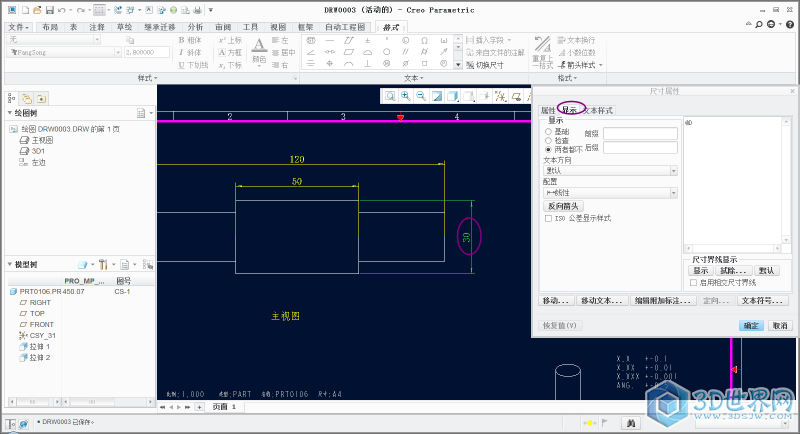Switch to 文本样式 tab in dialog
Screen dimensions: 800x434
[598, 110]
